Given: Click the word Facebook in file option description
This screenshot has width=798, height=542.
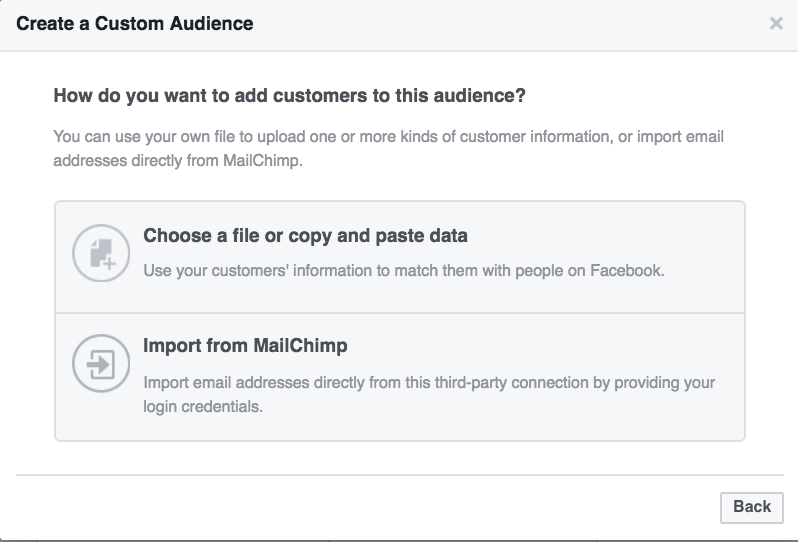Looking at the screenshot, I should pos(626,270).
